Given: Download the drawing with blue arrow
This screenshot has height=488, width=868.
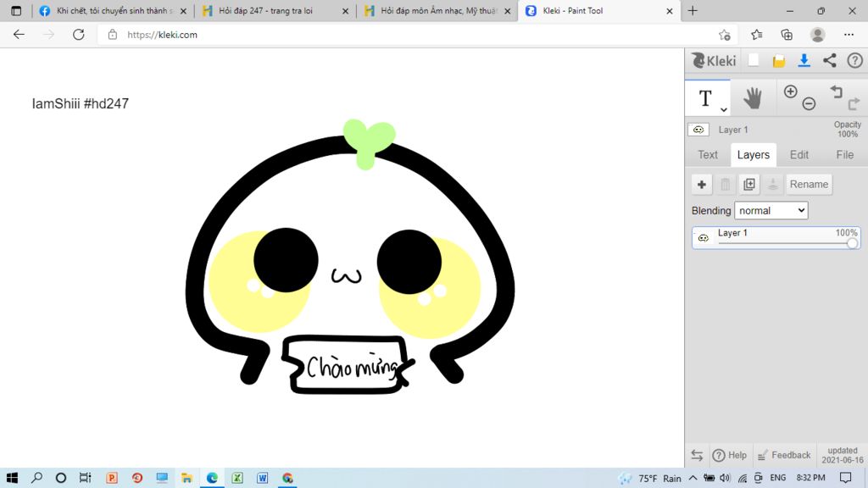Looking at the screenshot, I should pos(804,61).
